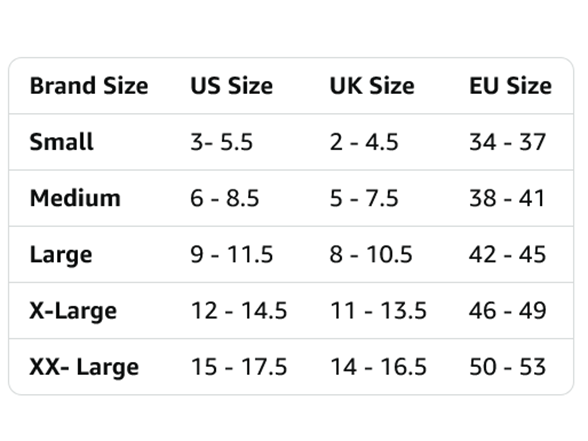Select the Small brand size row label
Image resolution: width=588 pixels, height=441 pixels.
(62, 142)
